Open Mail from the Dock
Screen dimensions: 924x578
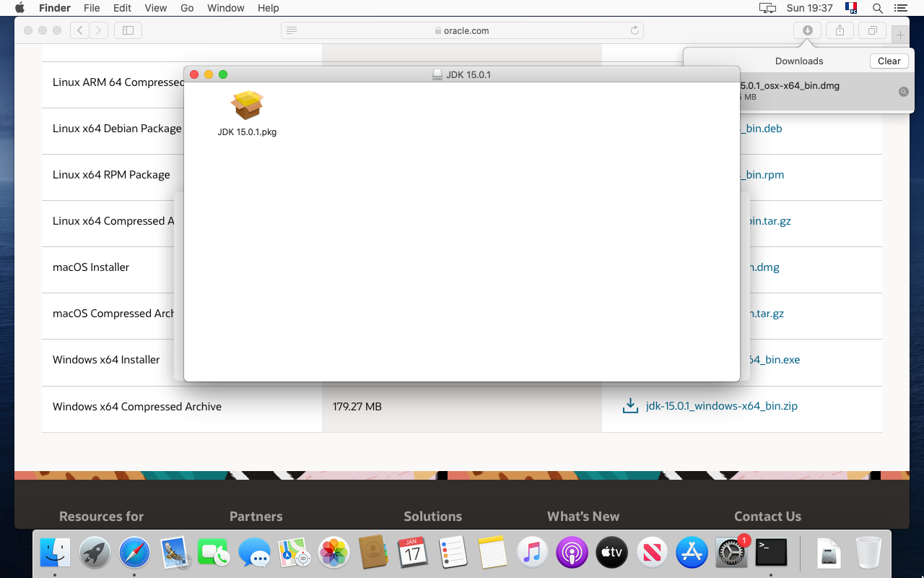pos(174,553)
